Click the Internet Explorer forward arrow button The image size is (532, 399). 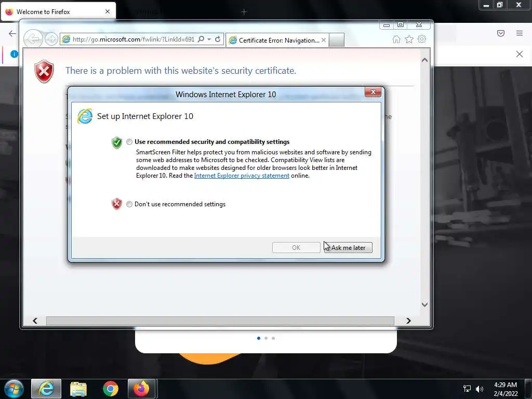pyautogui.click(x=51, y=39)
